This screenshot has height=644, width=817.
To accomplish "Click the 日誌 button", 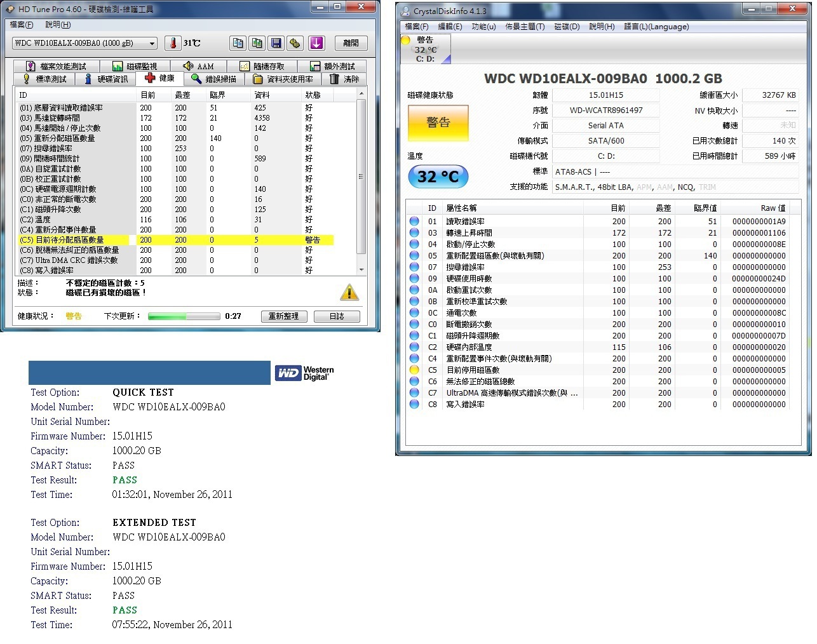I will [x=337, y=316].
